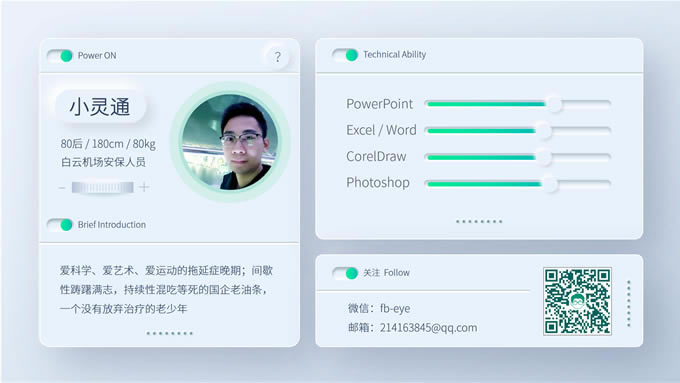This screenshot has height=383, width=680.
Task: Toggle the Power ON switch
Action: [60, 56]
